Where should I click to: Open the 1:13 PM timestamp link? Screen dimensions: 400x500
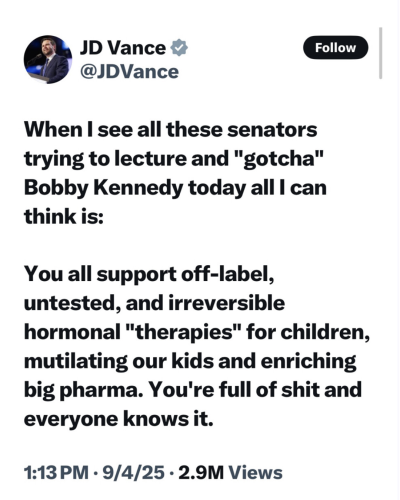pyautogui.click(x=56, y=473)
